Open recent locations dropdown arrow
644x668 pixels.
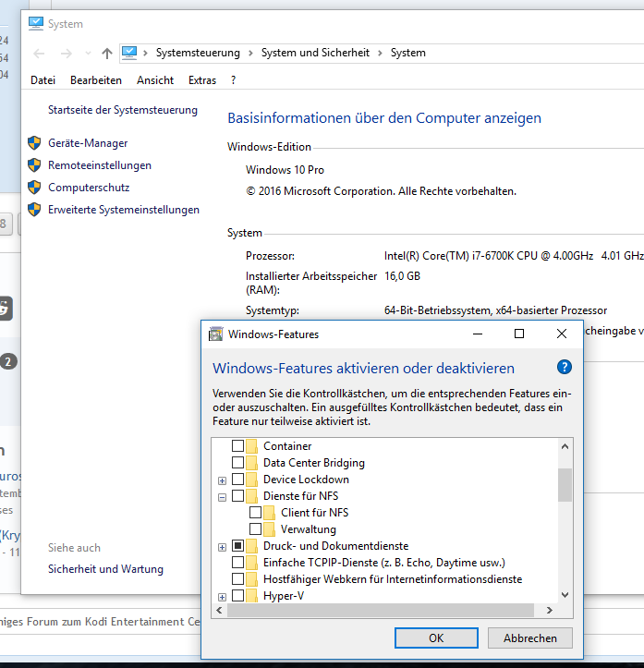(88, 54)
